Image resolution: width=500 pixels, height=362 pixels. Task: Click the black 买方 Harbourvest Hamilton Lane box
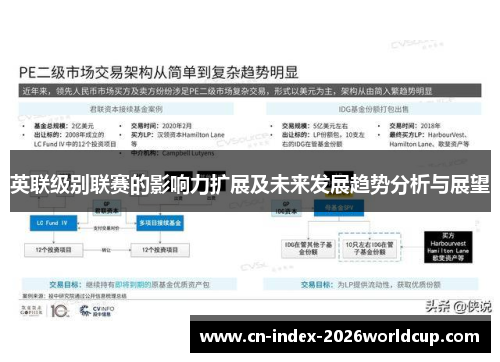pos(448,247)
